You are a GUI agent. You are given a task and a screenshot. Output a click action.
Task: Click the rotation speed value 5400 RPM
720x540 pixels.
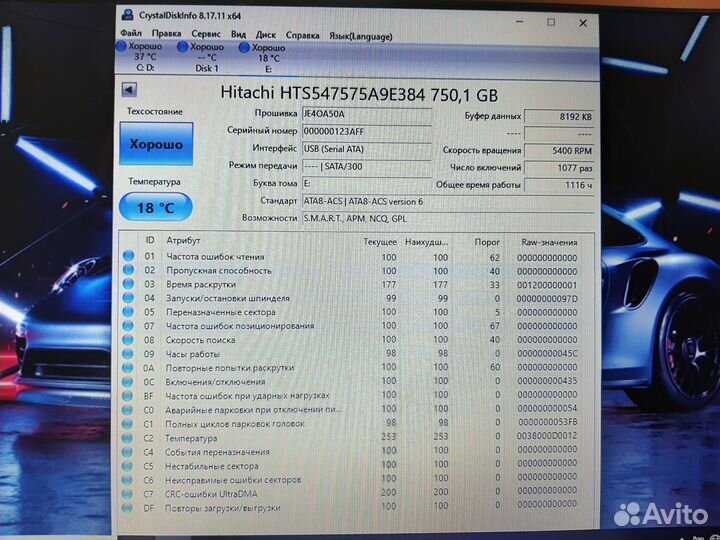click(559, 151)
